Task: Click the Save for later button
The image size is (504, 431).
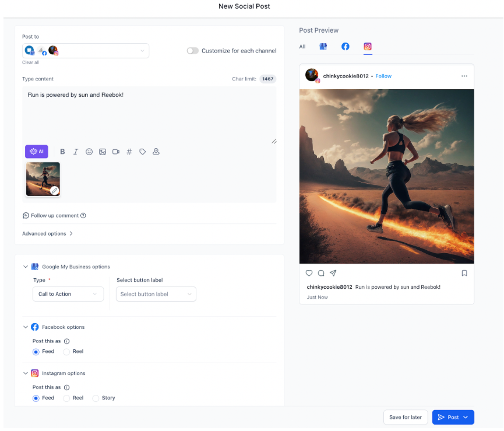Action: [406, 418]
